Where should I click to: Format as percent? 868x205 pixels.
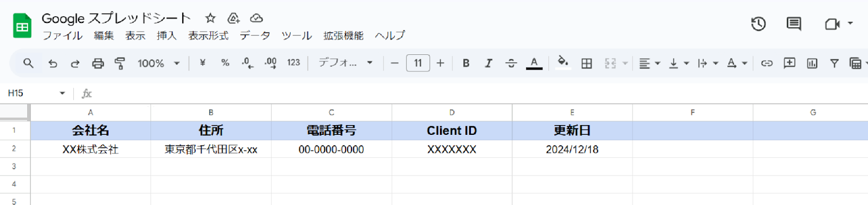click(225, 63)
